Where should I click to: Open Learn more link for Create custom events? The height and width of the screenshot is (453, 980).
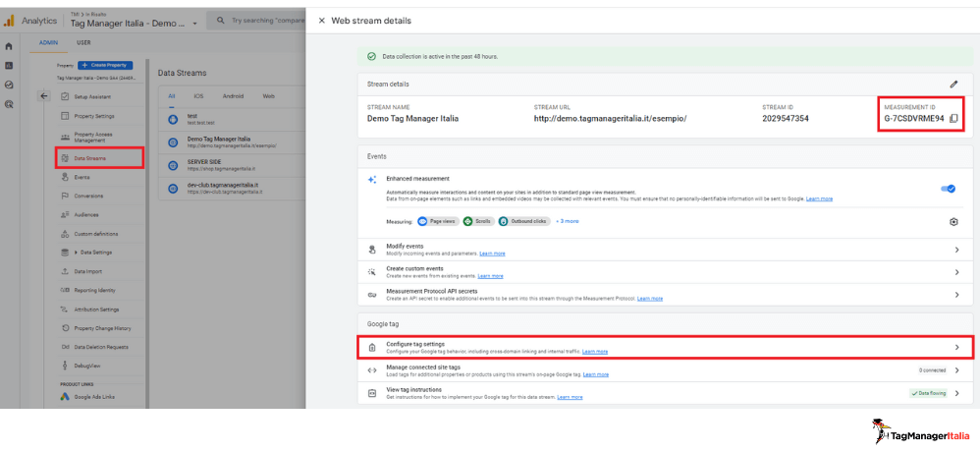[490, 276]
